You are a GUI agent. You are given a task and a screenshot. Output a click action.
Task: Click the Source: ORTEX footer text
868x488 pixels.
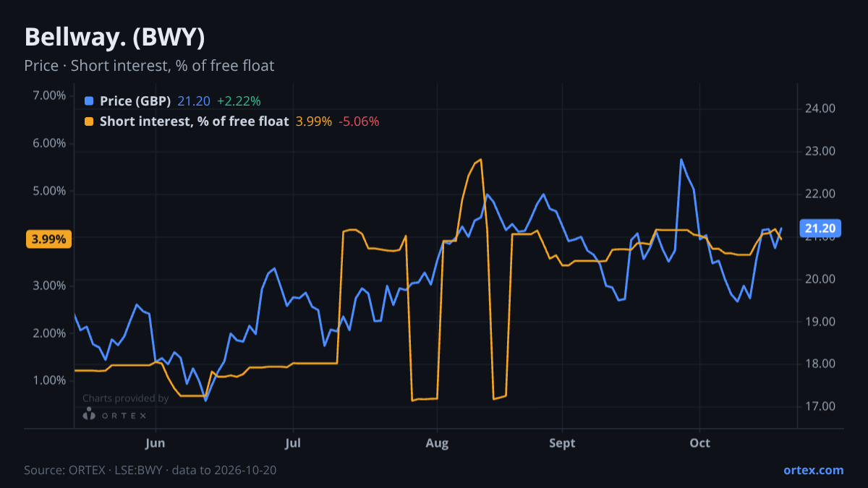[x=150, y=470]
